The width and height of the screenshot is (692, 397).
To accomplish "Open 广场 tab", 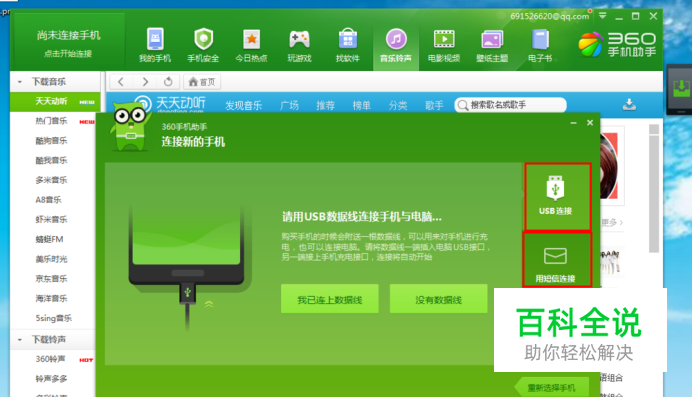I will click(x=289, y=105).
